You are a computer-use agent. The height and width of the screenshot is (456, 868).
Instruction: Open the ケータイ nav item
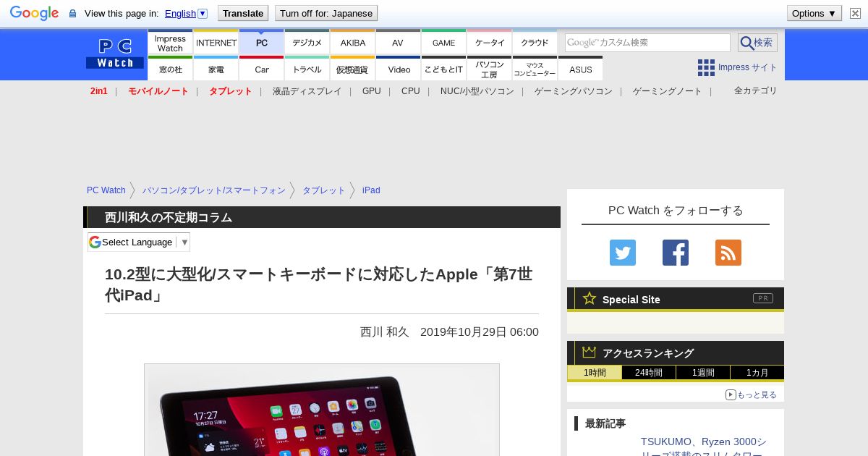(x=490, y=43)
